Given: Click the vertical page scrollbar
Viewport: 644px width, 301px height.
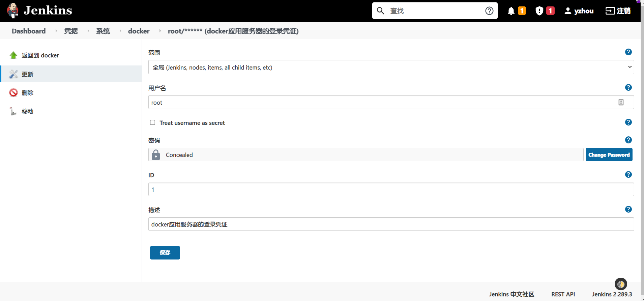Looking at the screenshot, I should click(642, 150).
